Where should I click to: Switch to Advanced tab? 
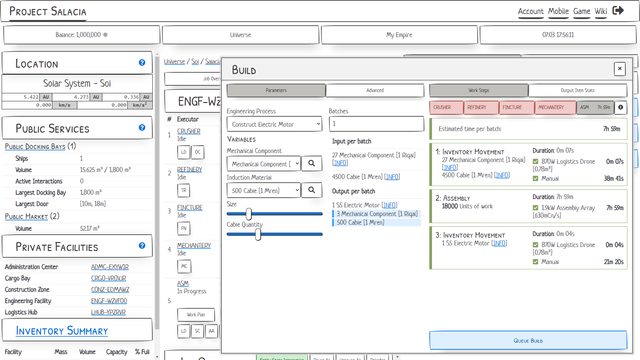(375, 90)
